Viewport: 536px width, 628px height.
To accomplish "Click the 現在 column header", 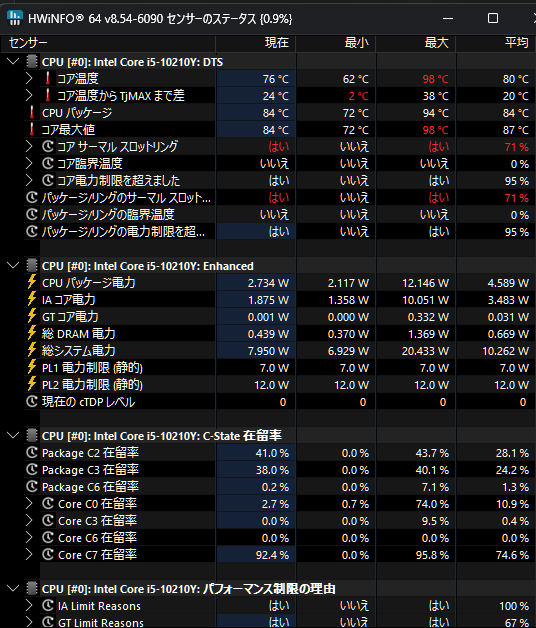I will coord(256,42).
